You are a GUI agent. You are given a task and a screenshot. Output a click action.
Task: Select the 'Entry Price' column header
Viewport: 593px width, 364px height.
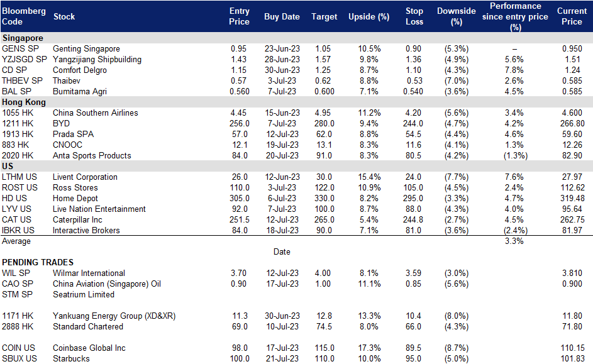click(x=239, y=16)
